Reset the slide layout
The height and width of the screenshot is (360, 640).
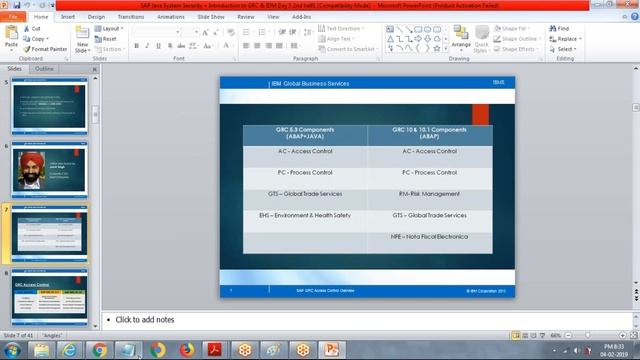coord(105,39)
